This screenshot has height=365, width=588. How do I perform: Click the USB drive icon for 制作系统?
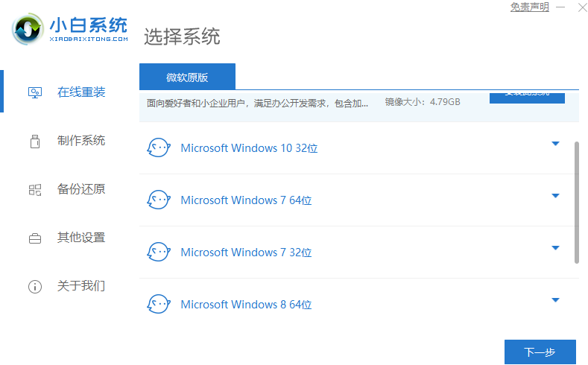[x=34, y=141]
